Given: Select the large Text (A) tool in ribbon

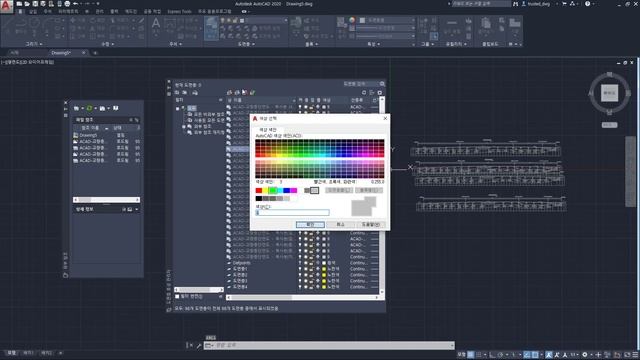Looking at the screenshot, I should pos(156,24).
